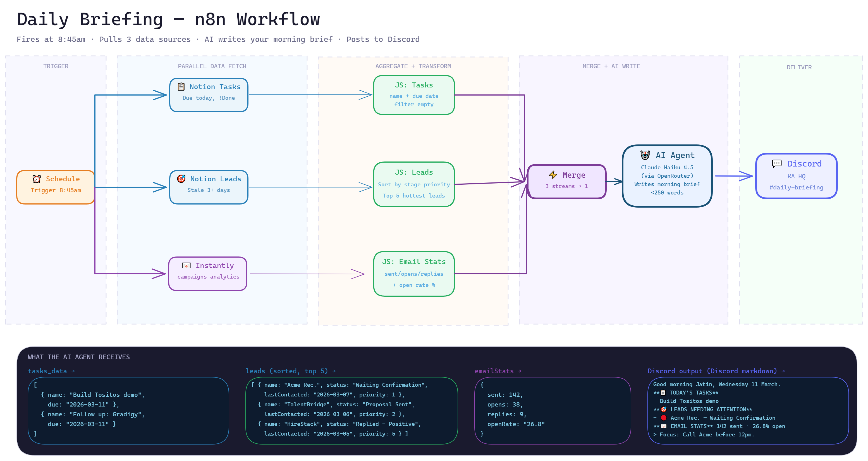
Task: Click the 'HireStack' lead entry line
Action: pos(339,424)
